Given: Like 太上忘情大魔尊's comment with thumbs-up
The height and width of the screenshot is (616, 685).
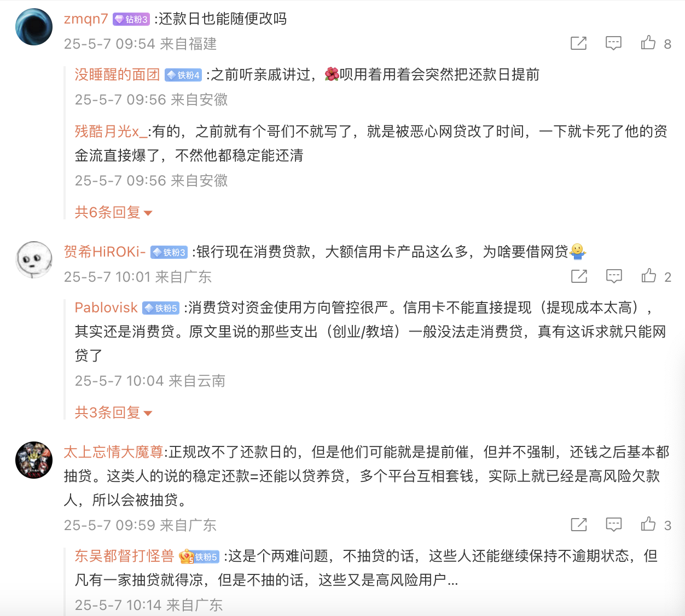Looking at the screenshot, I should [x=648, y=525].
